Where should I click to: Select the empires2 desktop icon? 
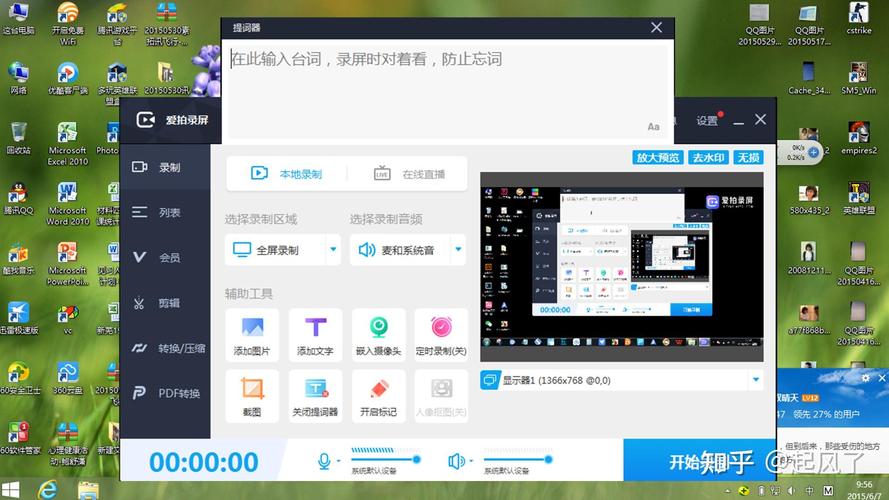pyautogui.click(x=858, y=138)
